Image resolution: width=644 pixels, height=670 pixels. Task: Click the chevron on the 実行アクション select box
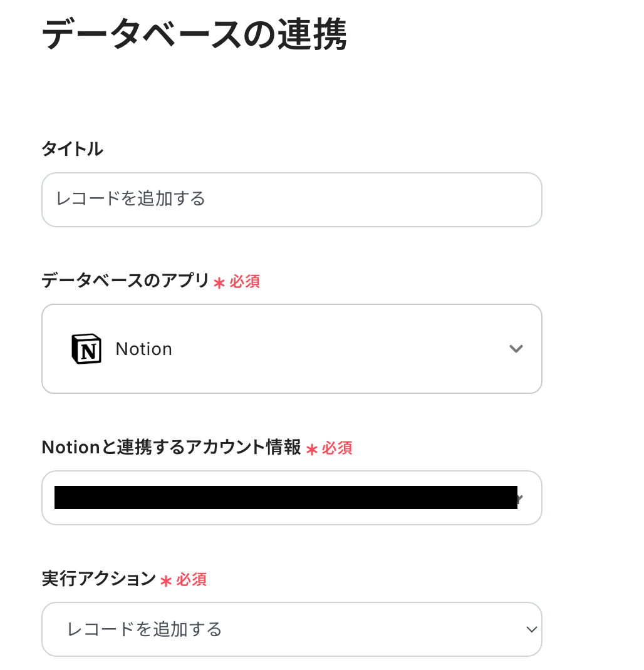(x=531, y=629)
